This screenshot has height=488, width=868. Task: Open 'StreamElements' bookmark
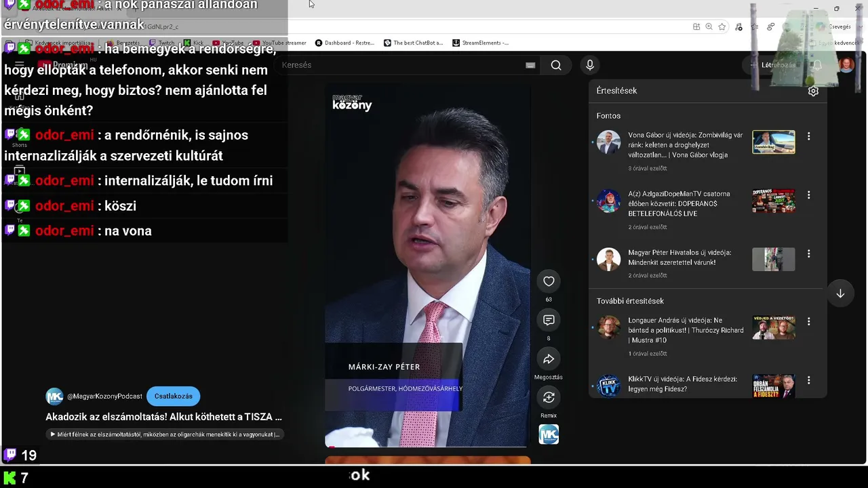[x=480, y=43]
